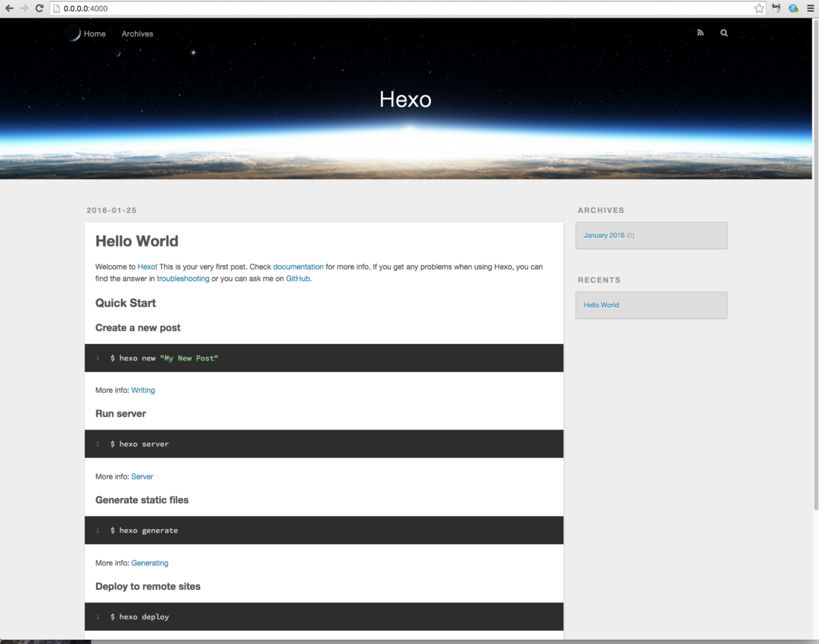This screenshot has width=819, height=644.
Task: Click the Quick Start heading
Action: point(125,303)
